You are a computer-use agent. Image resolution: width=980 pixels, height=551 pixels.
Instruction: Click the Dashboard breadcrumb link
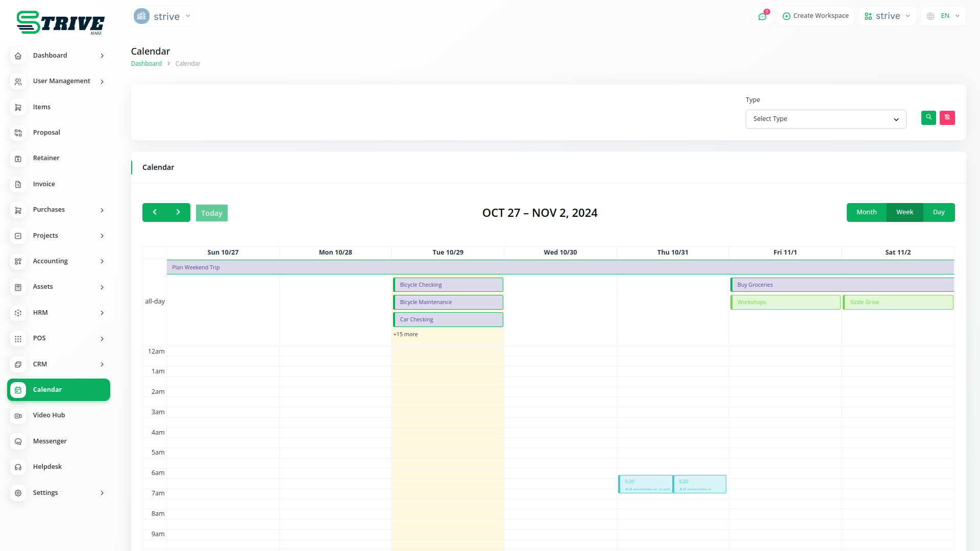tap(146, 64)
